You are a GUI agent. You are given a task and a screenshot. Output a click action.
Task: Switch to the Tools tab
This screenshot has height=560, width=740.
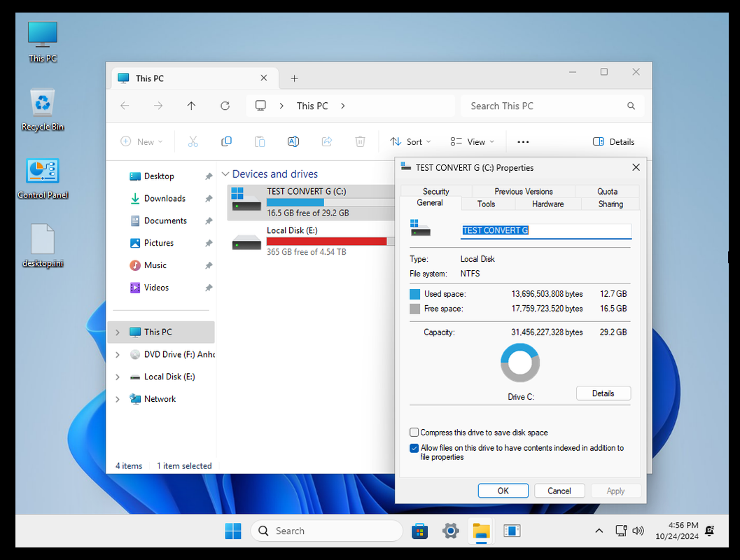[x=486, y=204]
